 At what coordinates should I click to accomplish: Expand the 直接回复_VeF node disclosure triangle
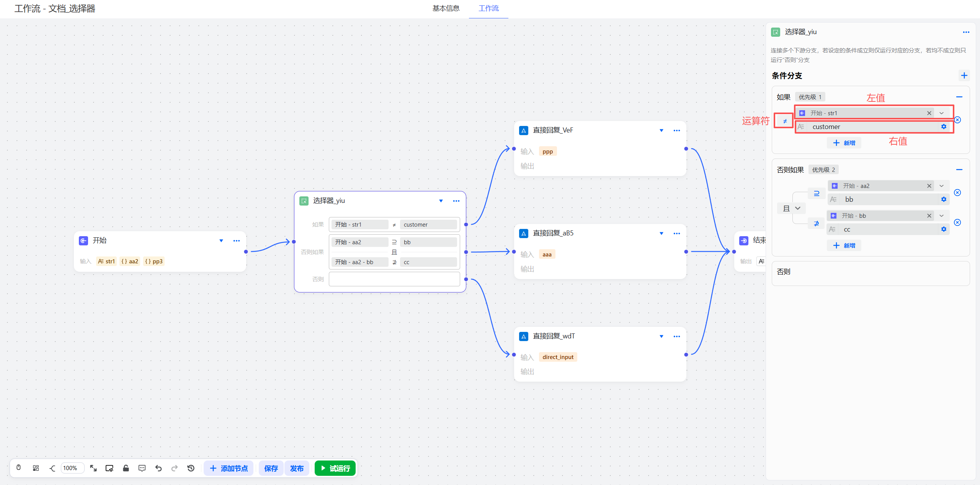661,130
